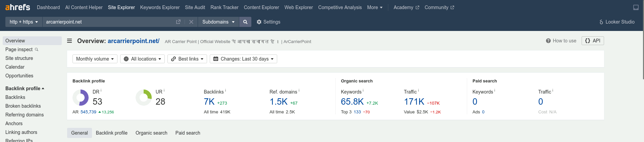Open Referring domains in sidebar
Viewport: 644px width, 142px height.
tap(24, 115)
